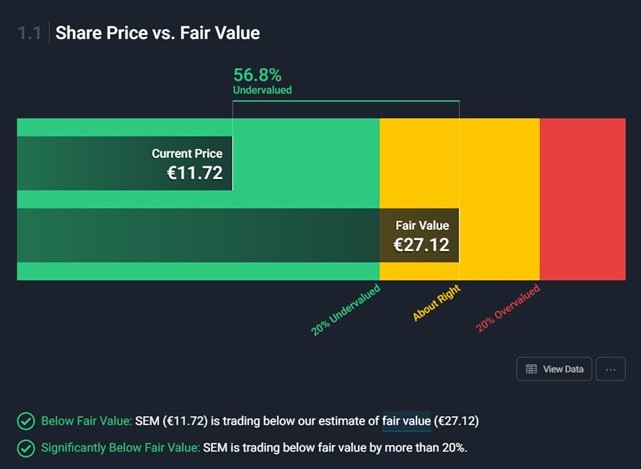The height and width of the screenshot is (469, 641).
Task: Follow the underlined fair value link
Action: pos(406,421)
